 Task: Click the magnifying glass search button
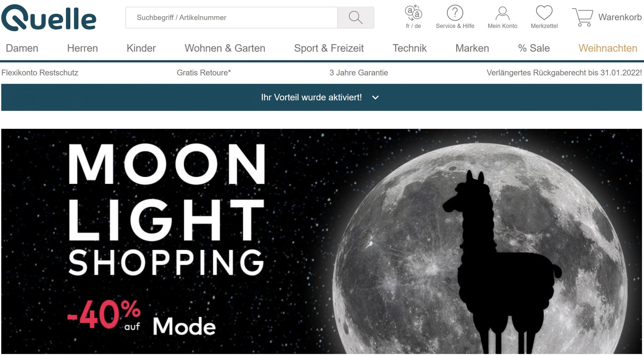(x=355, y=18)
